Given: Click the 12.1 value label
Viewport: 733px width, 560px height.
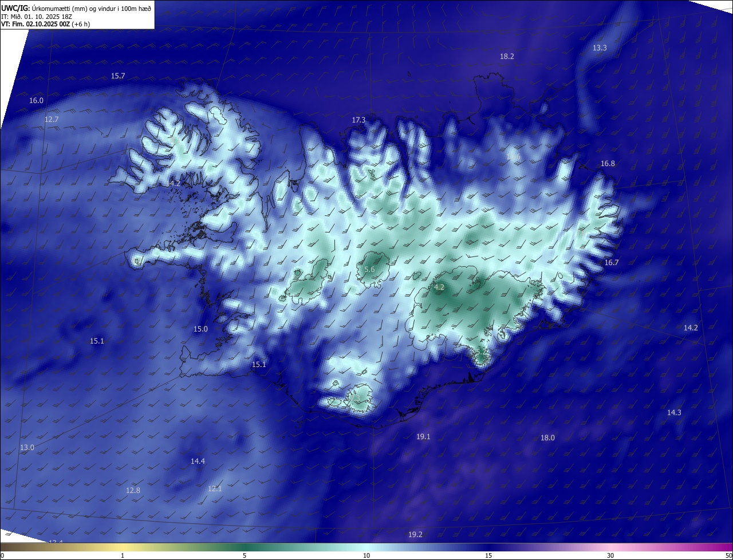Looking at the screenshot, I should pos(215,489).
